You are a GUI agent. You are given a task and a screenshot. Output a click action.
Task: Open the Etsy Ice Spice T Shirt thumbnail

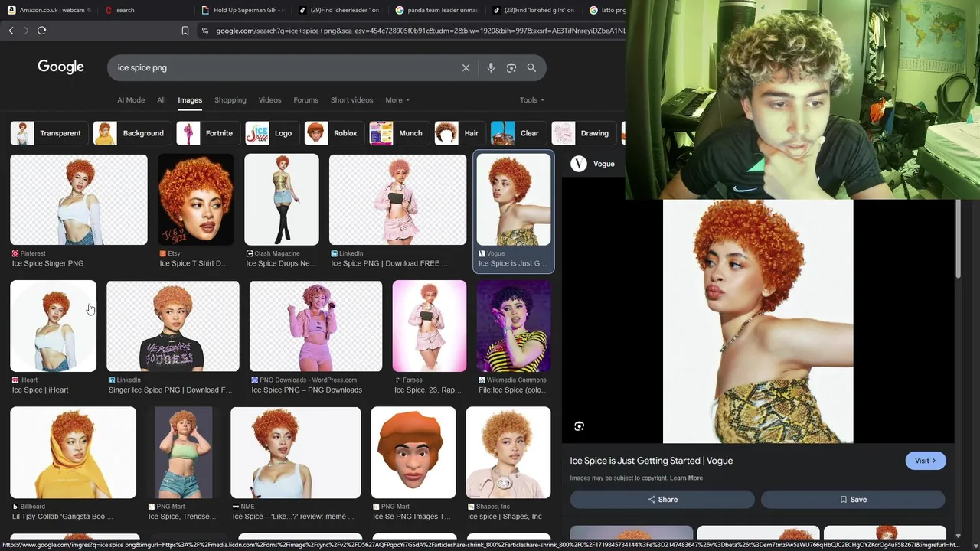pos(196,200)
